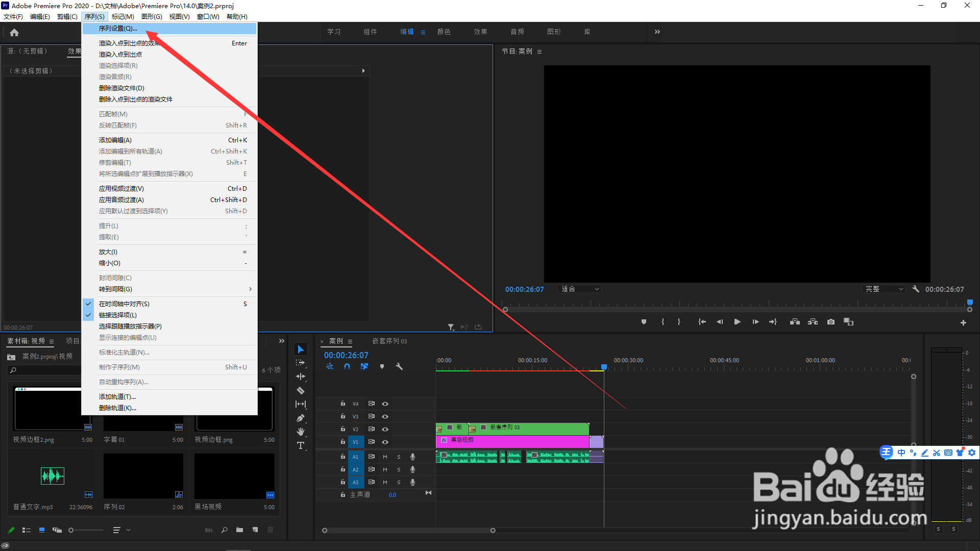Expand project panel tabs overflow
This screenshot has height=551, width=980.
tap(281, 341)
